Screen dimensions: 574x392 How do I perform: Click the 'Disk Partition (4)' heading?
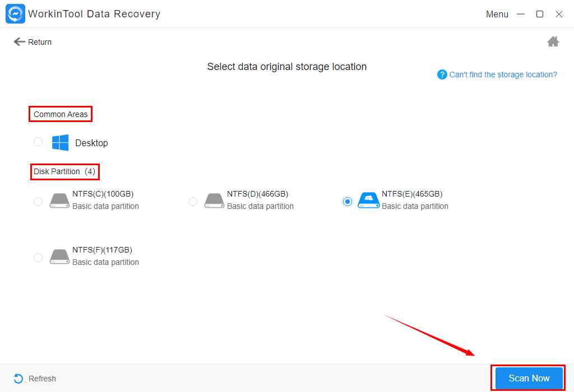64,171
